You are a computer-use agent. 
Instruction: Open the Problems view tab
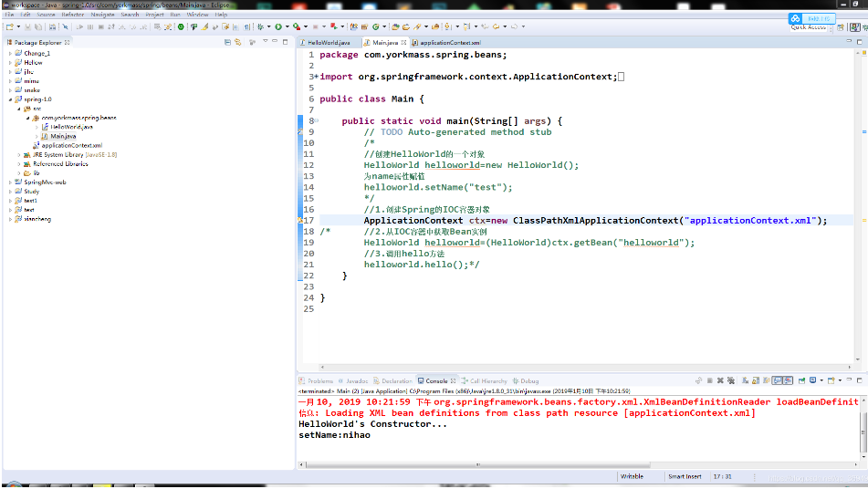tap(319, 380)
